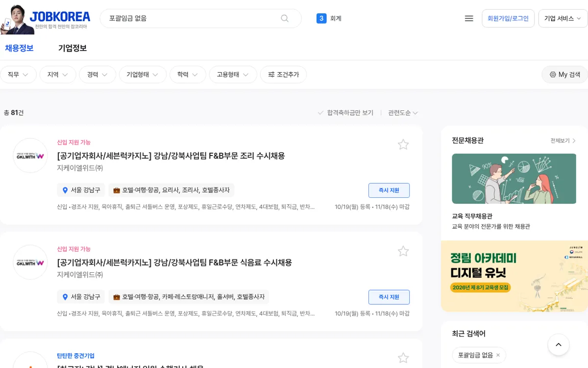Expand the 경력 filter dropdown

(98, 75)
